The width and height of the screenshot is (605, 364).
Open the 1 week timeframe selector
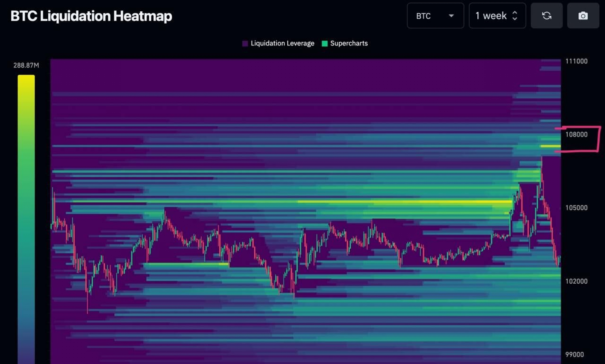(x=497, y=16)
